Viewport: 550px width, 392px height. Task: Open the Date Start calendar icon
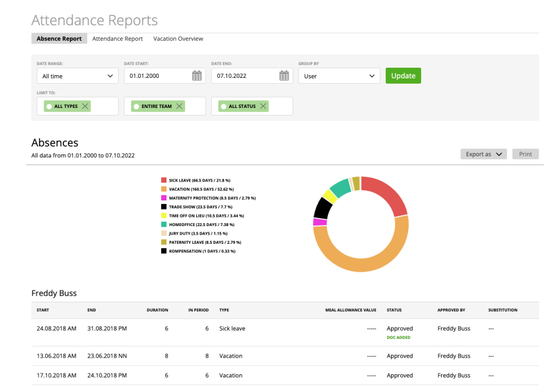click(x=197, y=76)
